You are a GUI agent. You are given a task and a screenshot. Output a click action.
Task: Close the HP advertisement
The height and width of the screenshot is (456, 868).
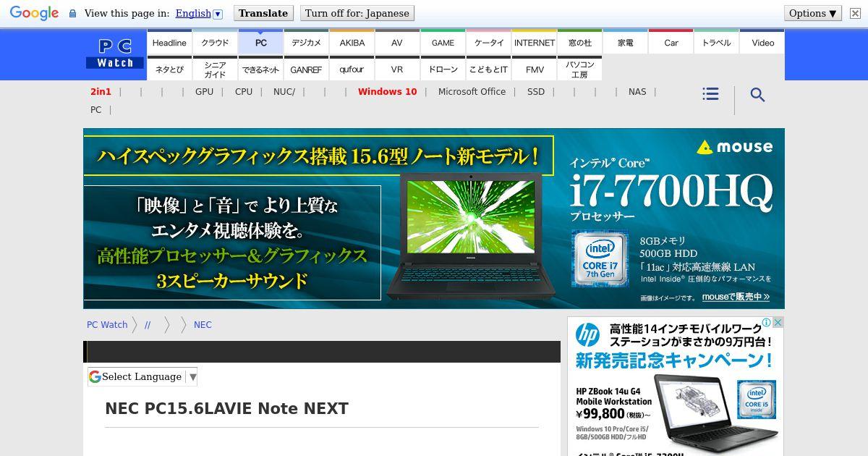pos(778,323)
